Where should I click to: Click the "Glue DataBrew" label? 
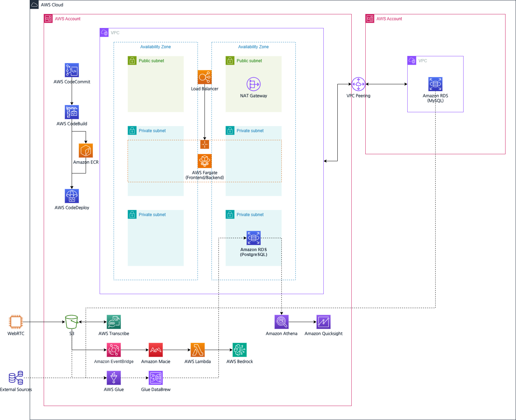[156, 390]
